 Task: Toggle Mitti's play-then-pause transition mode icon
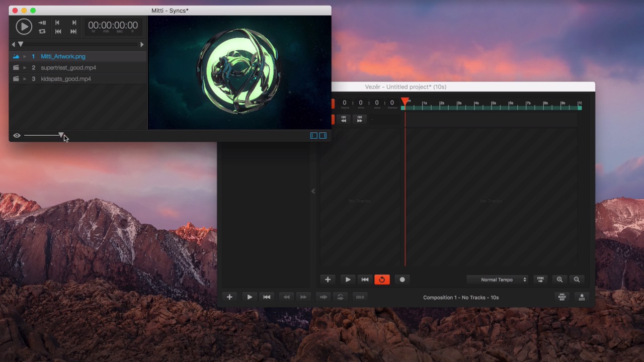(42, 23)
